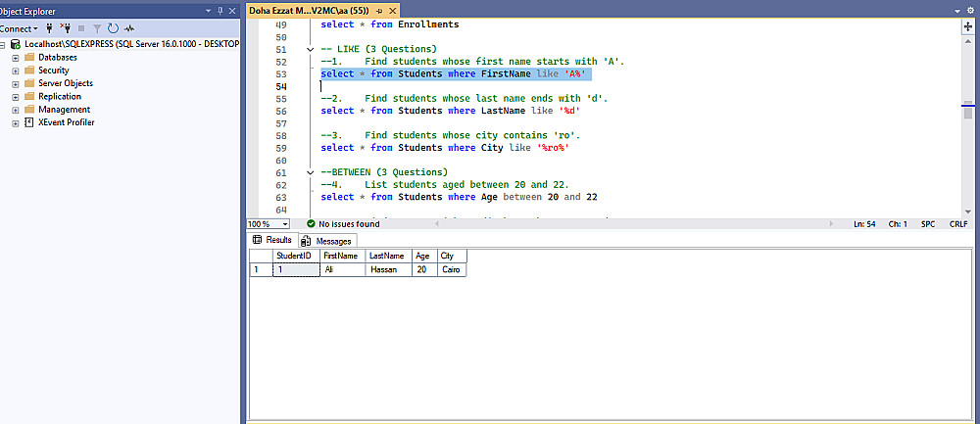Click the Security folder icon

point(28,71)
